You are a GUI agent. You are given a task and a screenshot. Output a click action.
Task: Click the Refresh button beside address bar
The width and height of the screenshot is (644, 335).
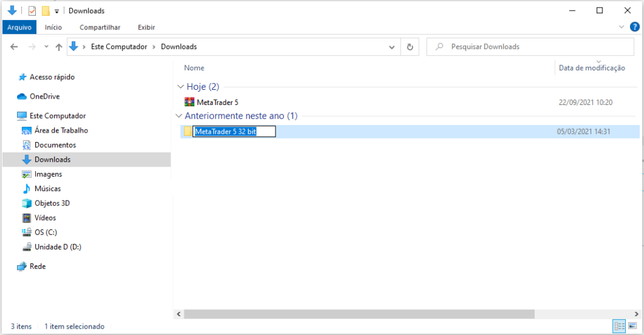click(410, 47)
